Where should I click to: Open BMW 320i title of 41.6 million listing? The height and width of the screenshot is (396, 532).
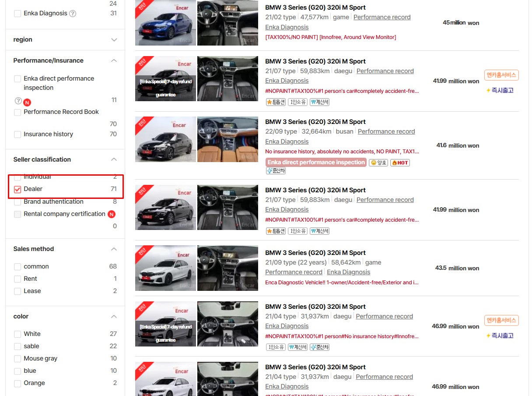pos(315,122)
